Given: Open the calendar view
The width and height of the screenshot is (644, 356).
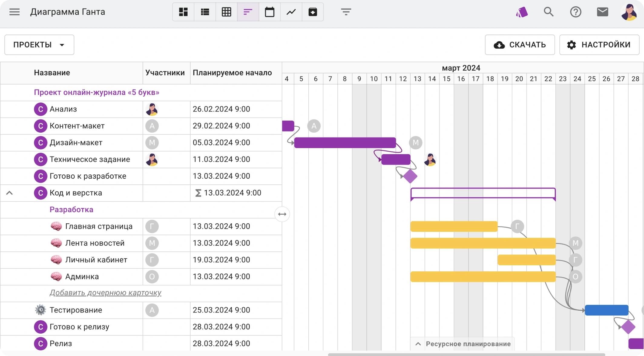Looking at the screenshot, I should point(270,12).
